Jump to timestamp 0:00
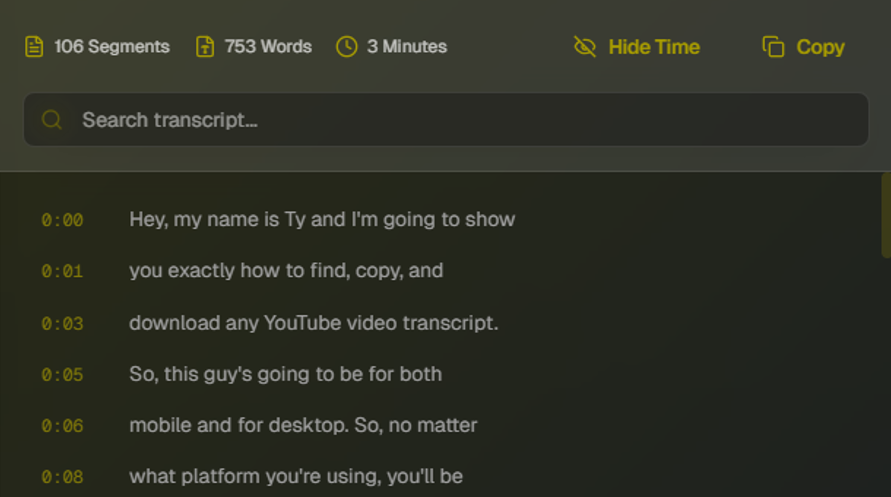The height and width of the screenshot is (497, 891). tap(62, 220)
